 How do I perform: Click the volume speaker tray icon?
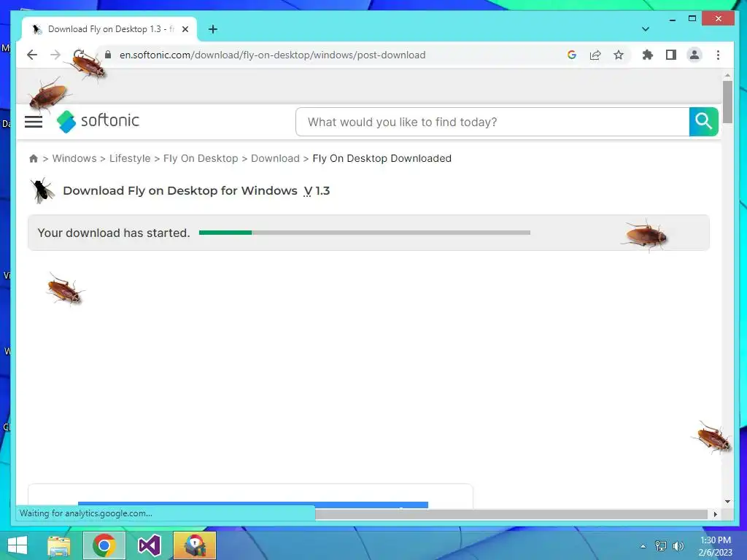tap(678, 546)
